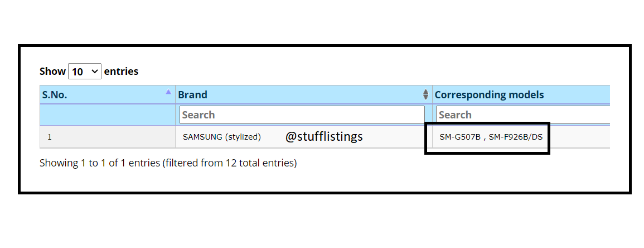Click the "entries" label after the dropdown
644x248 pixels.
point(121,71)
